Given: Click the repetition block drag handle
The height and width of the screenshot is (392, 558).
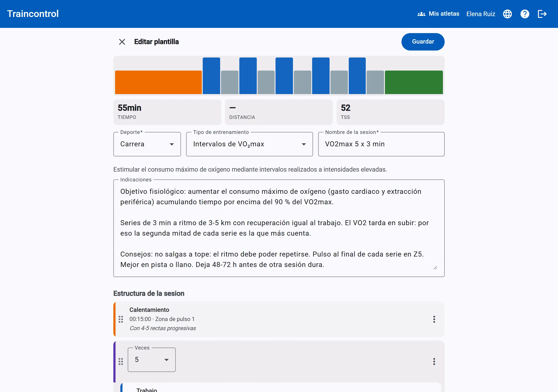Looking at the screenshot, I should click(x=121, y=361).
